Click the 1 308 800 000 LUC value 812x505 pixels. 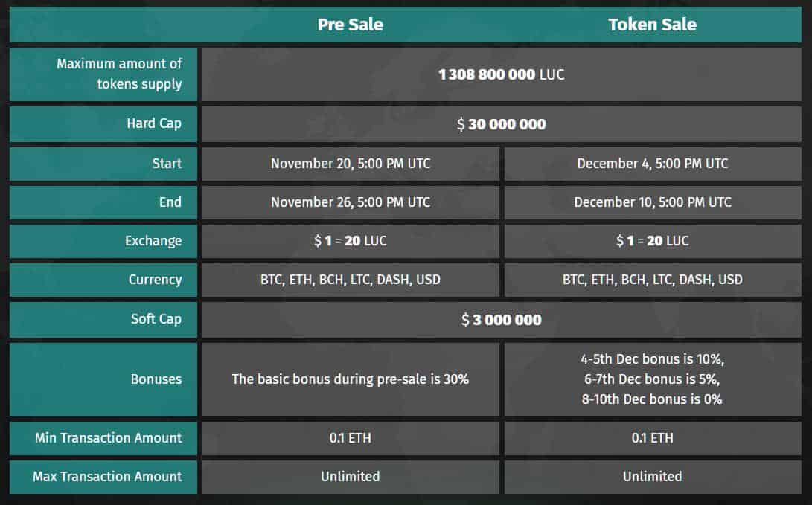click(502, 74)
